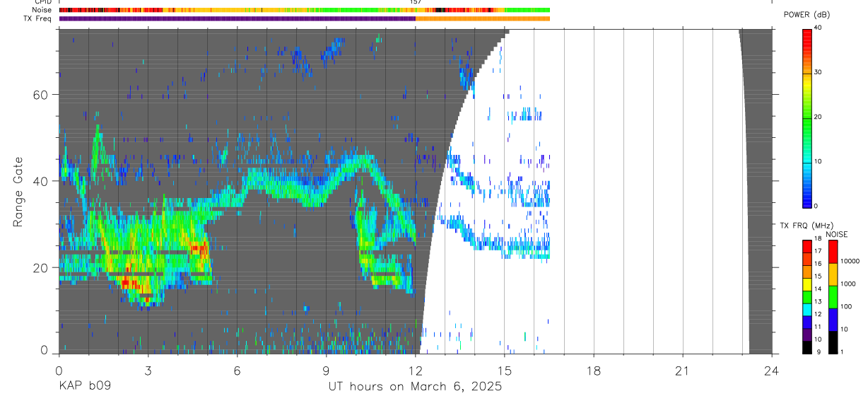Click the '20' tick on POWER color bar
Image resolution: width=868 pixels, height=401 pixels.
(x=818, y=117)
